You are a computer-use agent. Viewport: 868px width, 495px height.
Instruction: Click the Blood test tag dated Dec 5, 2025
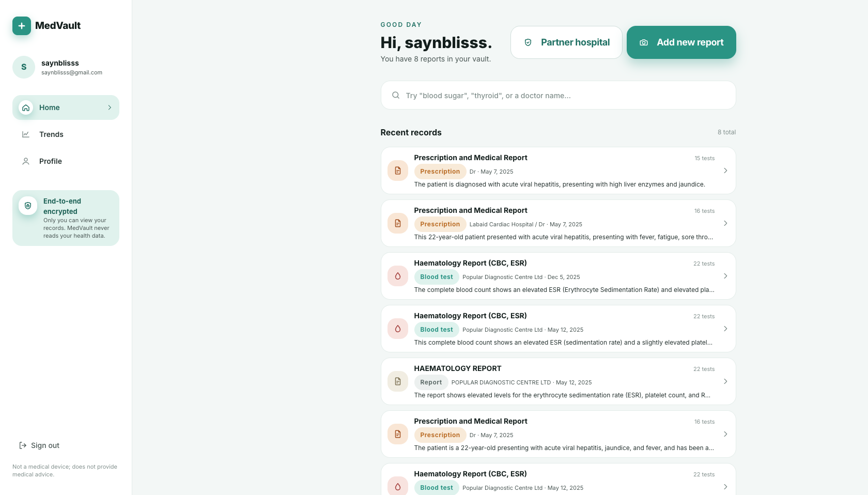pos(437,277)
